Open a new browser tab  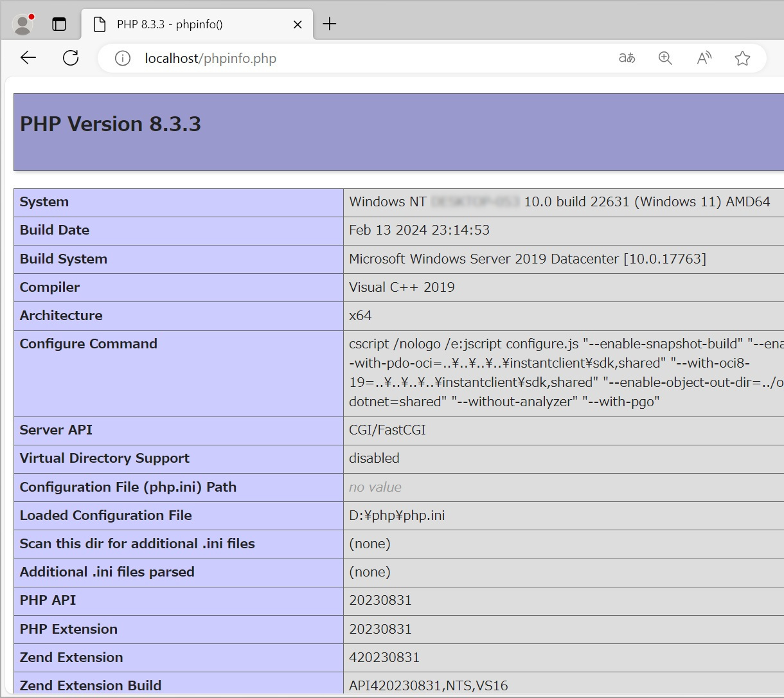(x=329, y=24)
